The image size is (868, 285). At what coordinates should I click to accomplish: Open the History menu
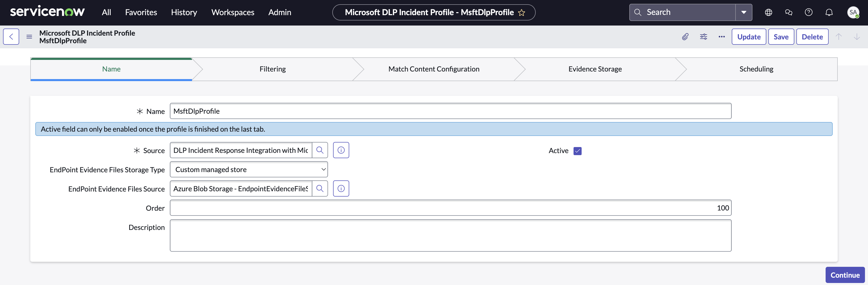pos(184,12)
